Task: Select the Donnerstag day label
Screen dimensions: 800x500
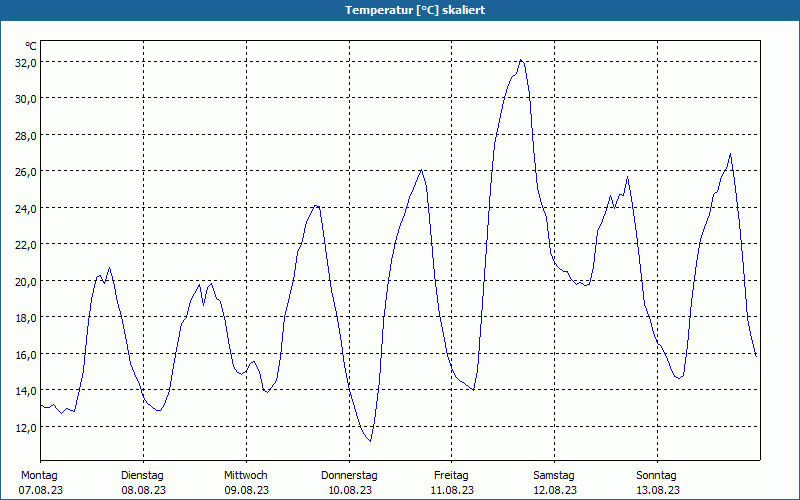Action: (x=349, y=475)
